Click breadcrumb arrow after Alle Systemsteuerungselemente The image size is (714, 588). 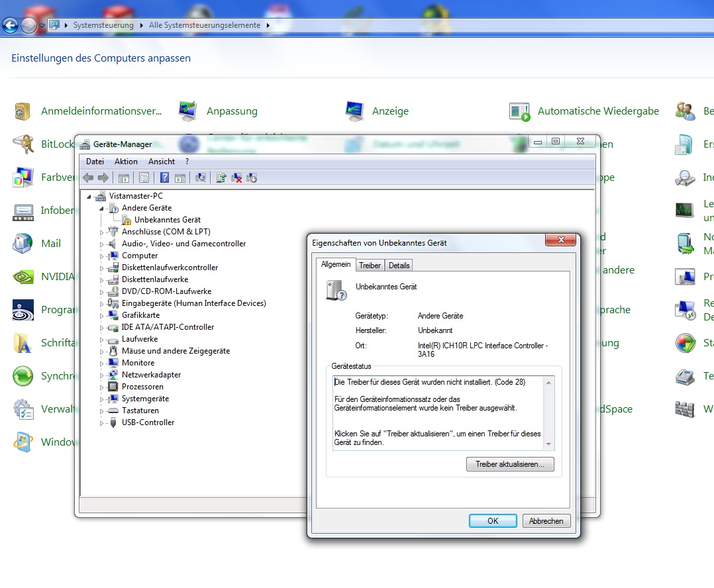pos(268,25)
